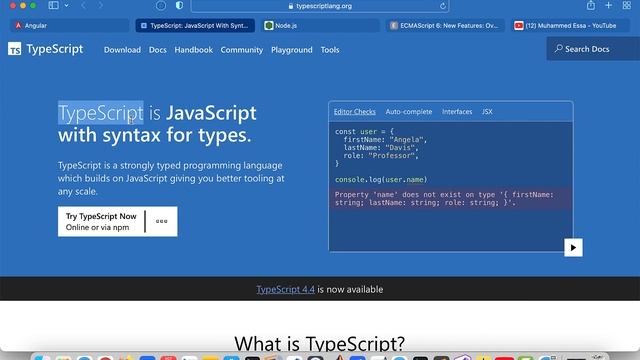Click the Node.js tab favicon
This screenshot has height=360, width=640.
click(x=269, y=25)
